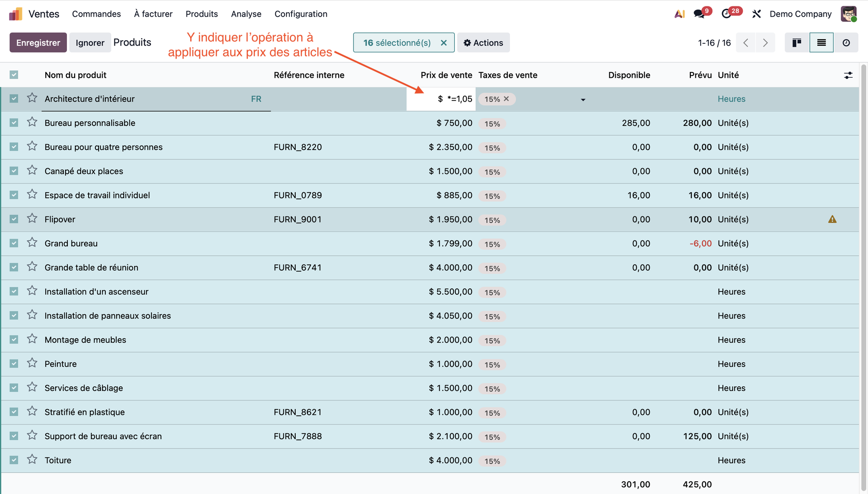
Task: Open the Configuration menu
Action: (x=301, y=14)
